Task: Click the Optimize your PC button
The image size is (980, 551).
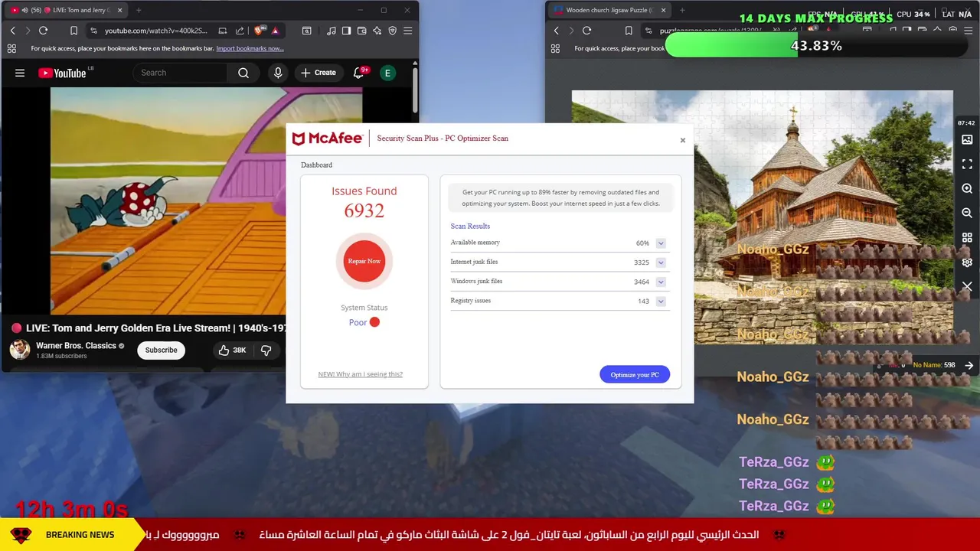Action: (x=635, y=374)
